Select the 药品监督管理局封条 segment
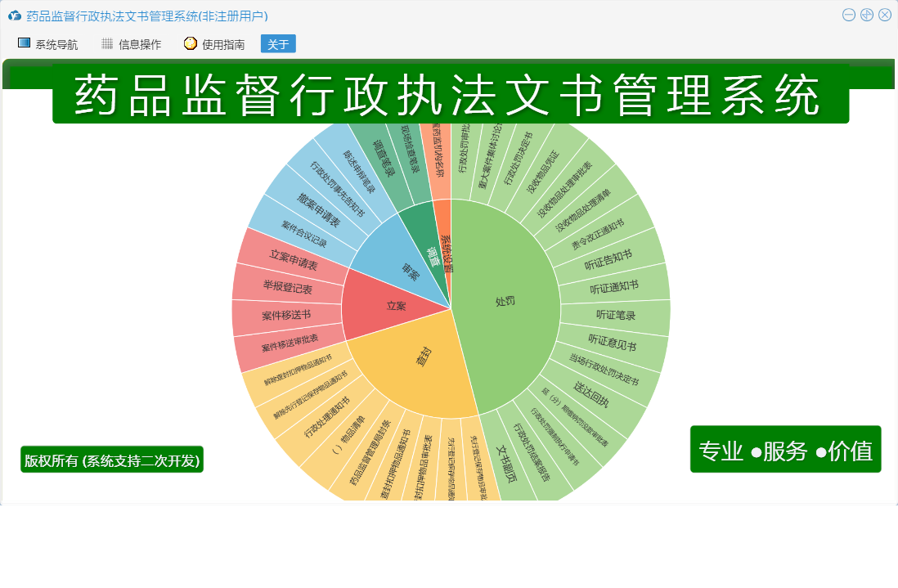The height and width of the screenshot is (588, 898). (370, 452)
